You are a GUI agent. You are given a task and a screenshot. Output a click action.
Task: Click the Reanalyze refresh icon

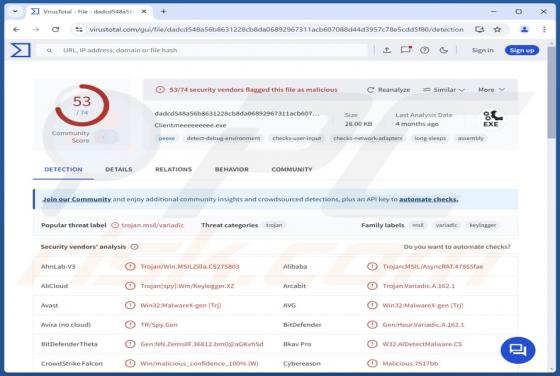[370, 90]
